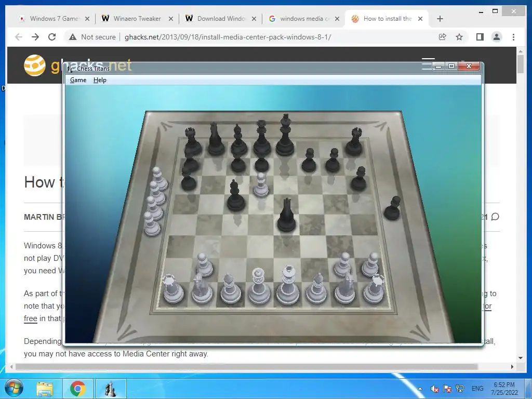Open the Game menu in Chess Titans
Screen dimensions: 532x399
(x=78, y=80)
